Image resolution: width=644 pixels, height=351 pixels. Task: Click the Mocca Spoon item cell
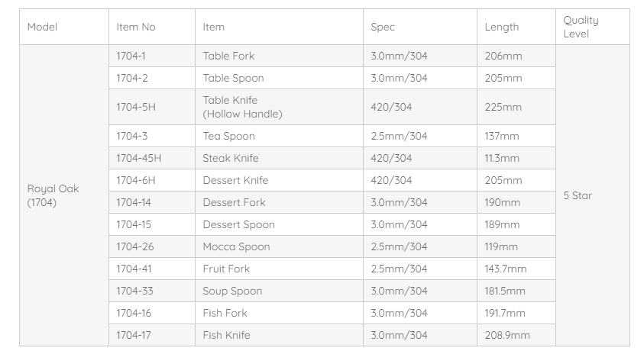[236, 246]
